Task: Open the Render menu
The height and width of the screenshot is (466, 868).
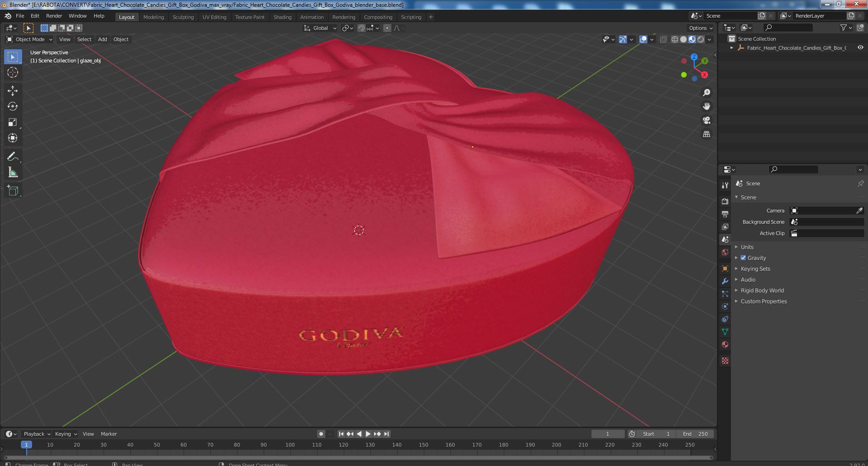Action: (54, 16)
